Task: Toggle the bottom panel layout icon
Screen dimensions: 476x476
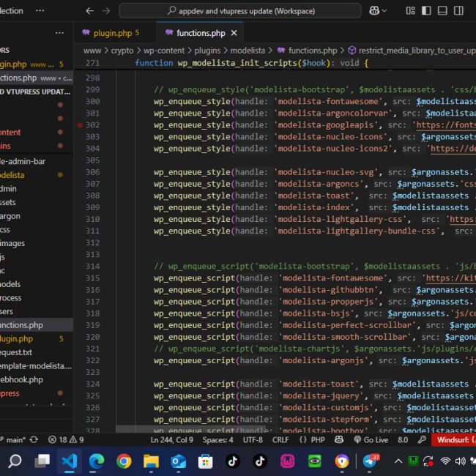Action: [x=444, y=11]
